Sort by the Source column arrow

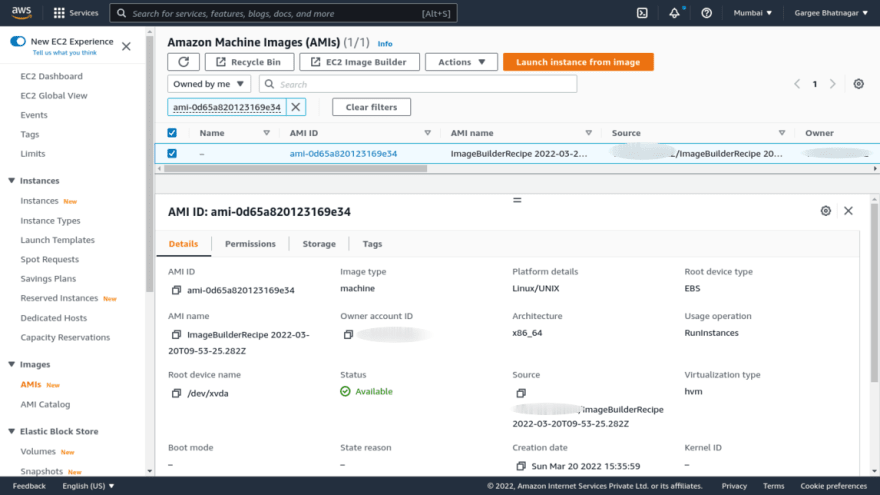point(782,133)
